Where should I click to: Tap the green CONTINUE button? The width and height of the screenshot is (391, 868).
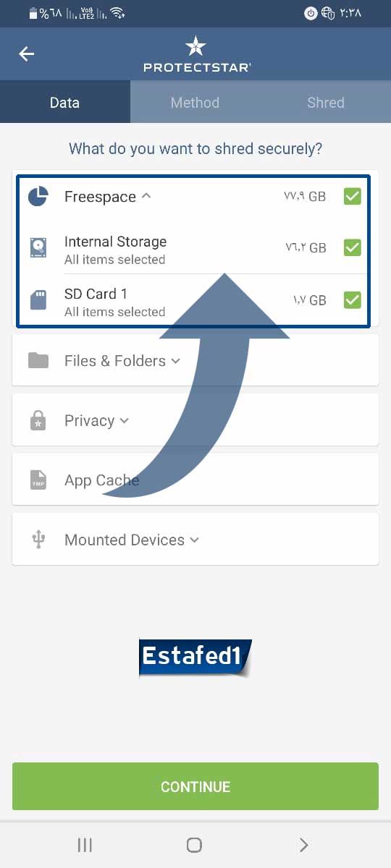click(195, 786)
